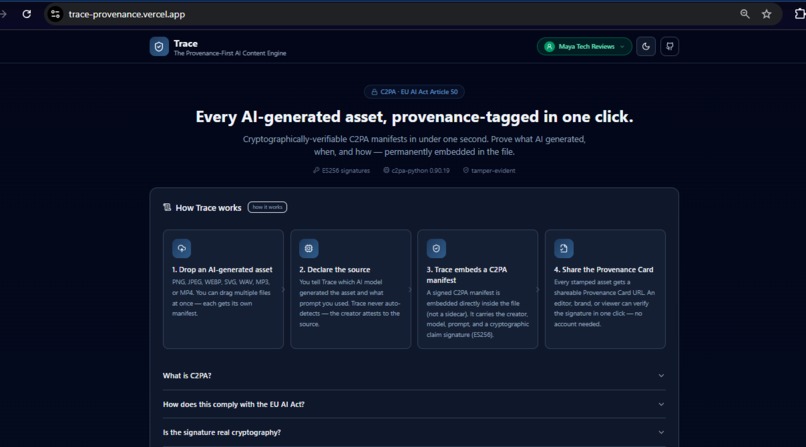Open the Maya Tech Reviews account dropdown
This screenshot has height=447, width=806.
584,46
